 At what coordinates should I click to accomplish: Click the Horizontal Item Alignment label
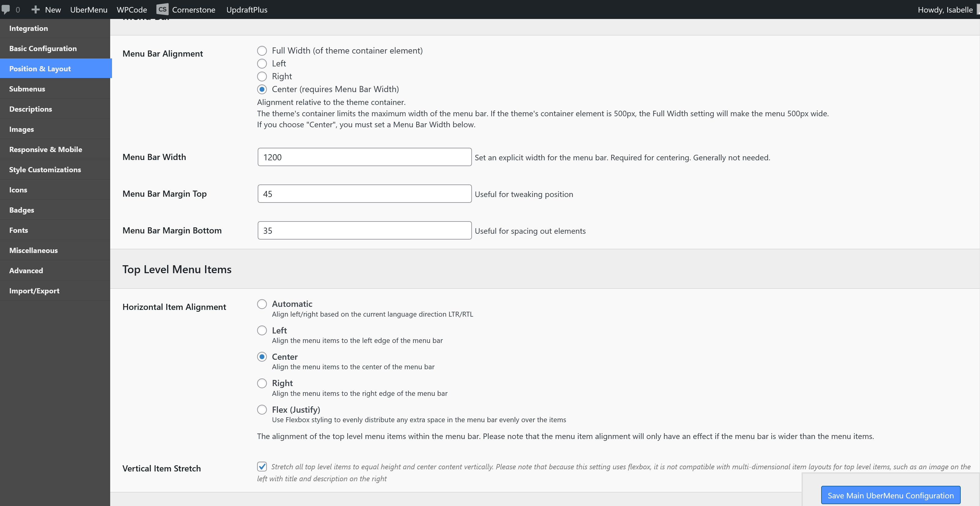(174, 307)
